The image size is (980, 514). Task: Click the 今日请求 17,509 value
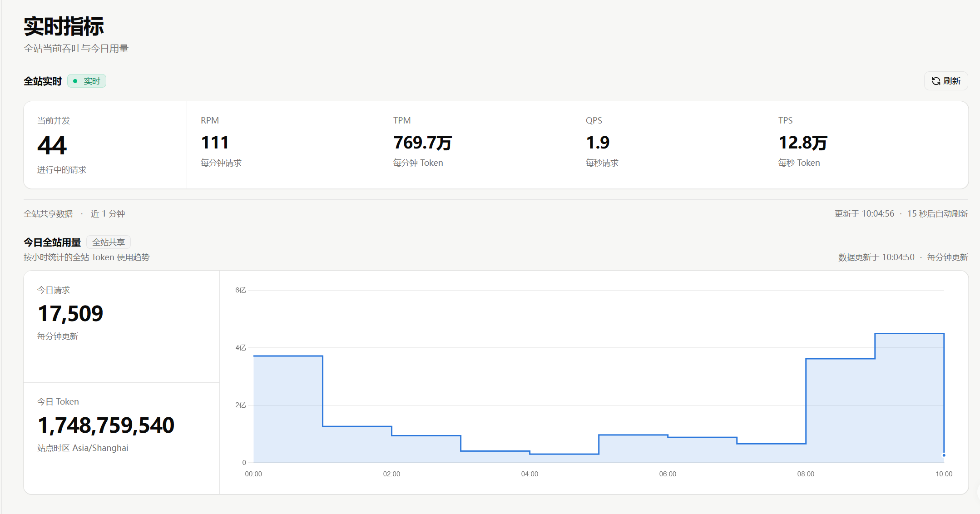point(70,313)
